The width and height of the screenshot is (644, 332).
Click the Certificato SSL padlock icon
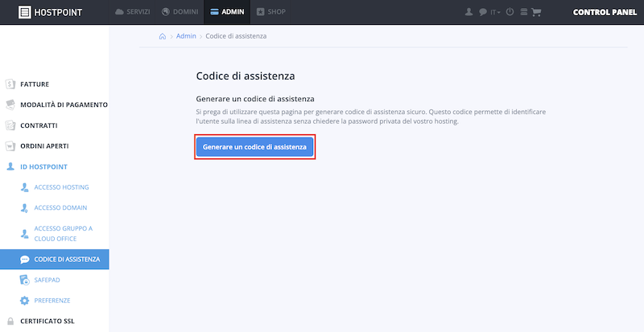(x=10, y=322)
